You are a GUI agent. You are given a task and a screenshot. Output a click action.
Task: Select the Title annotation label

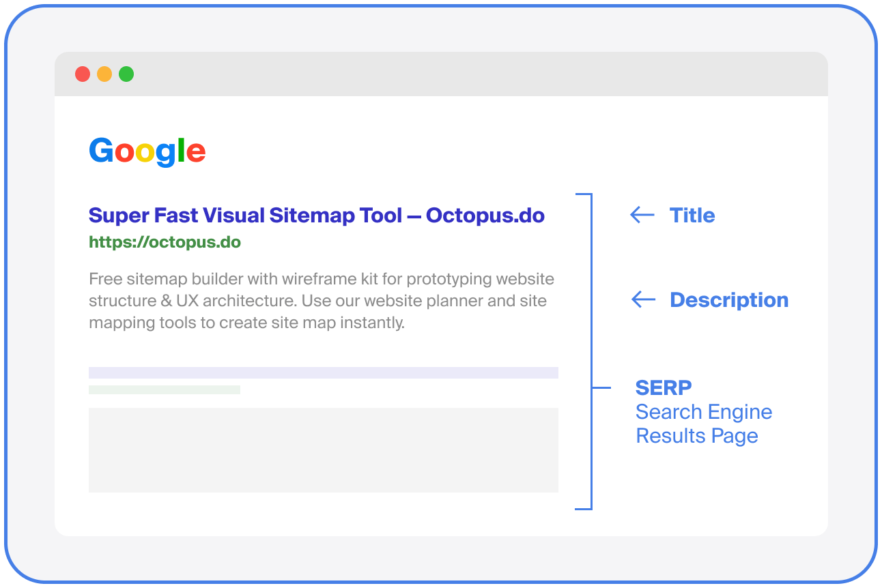[x=692, y=215]
